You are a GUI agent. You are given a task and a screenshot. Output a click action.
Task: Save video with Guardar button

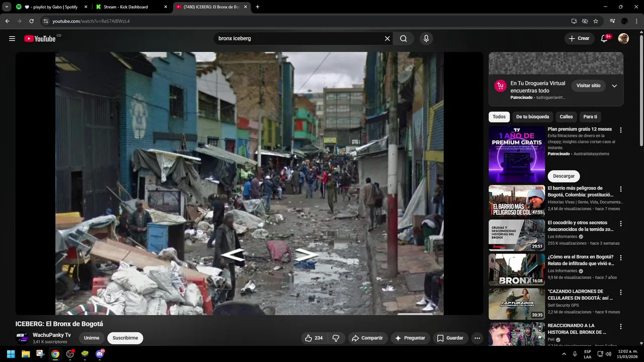click(x=450, y=338)
